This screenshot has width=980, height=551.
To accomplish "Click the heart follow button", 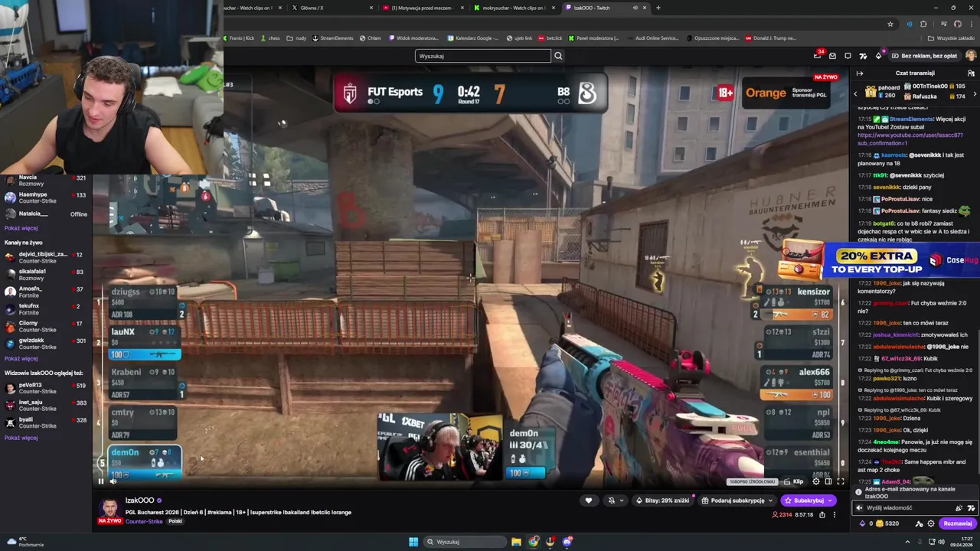I will (589, 500).
